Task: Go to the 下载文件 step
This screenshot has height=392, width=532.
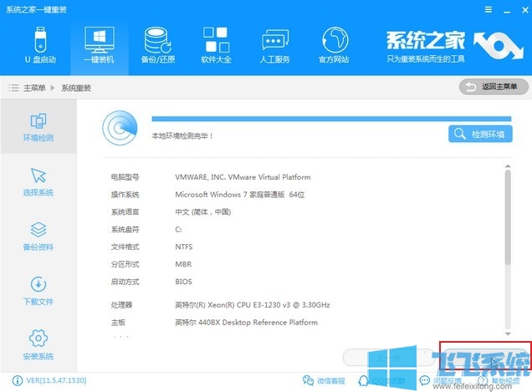Action: 38,291
